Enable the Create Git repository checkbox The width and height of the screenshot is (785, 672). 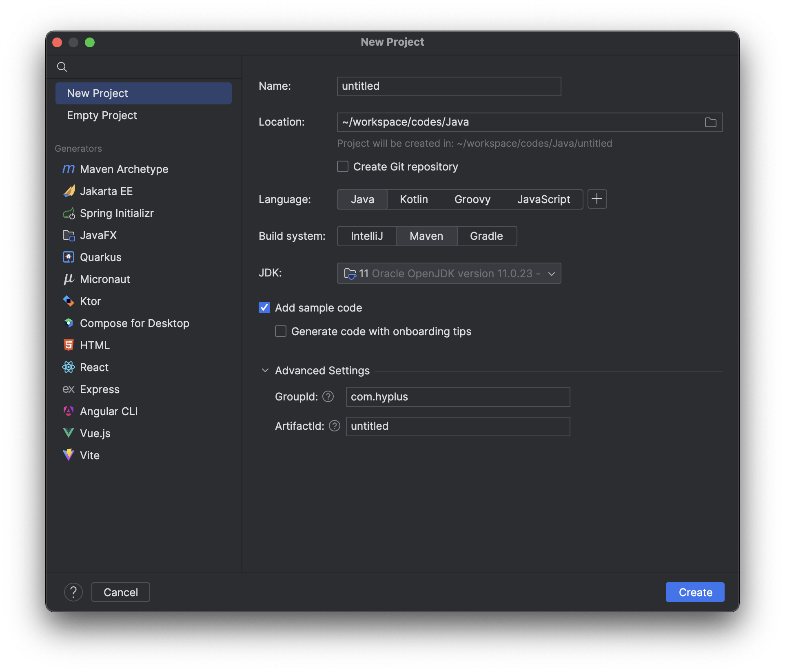point(343,167)
